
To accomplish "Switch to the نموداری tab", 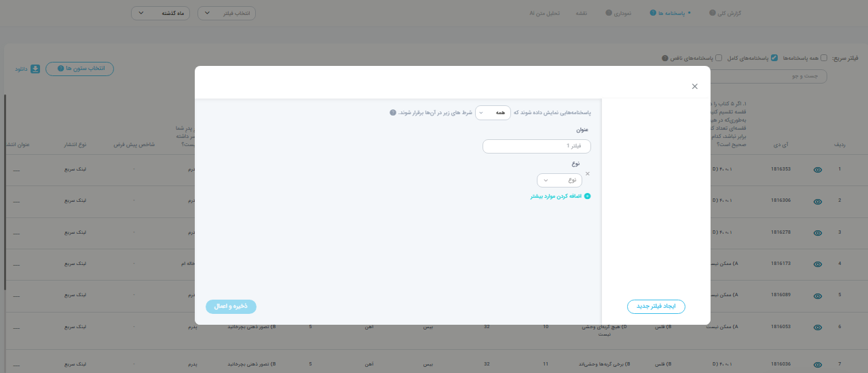I will pyautogui.click(x=622, y=13).
